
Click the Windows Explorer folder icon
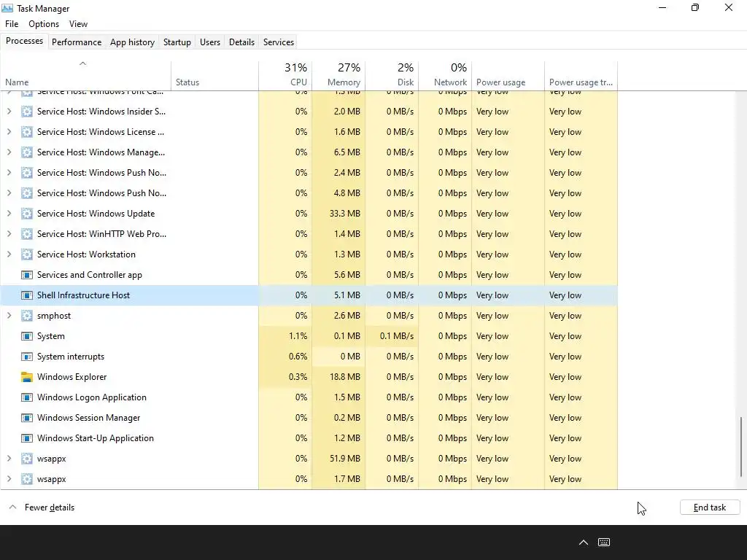(27, 377)
